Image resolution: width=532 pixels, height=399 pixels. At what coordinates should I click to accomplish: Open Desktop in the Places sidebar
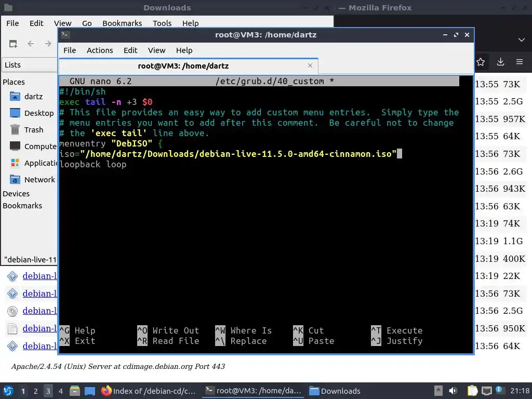pyautogui.click(x=38, y=113)
